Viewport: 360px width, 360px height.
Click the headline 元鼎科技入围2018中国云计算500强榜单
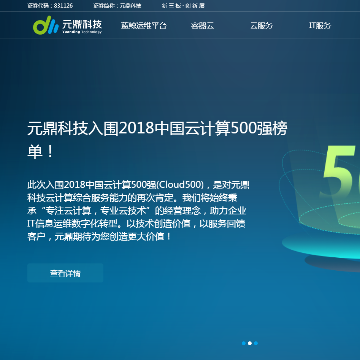(157, 140)
